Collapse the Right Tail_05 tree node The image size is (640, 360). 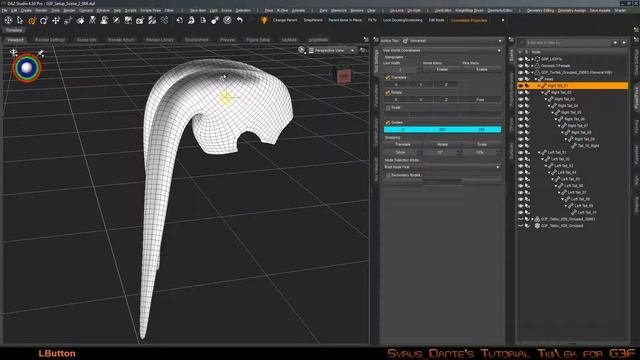point(552,113)
